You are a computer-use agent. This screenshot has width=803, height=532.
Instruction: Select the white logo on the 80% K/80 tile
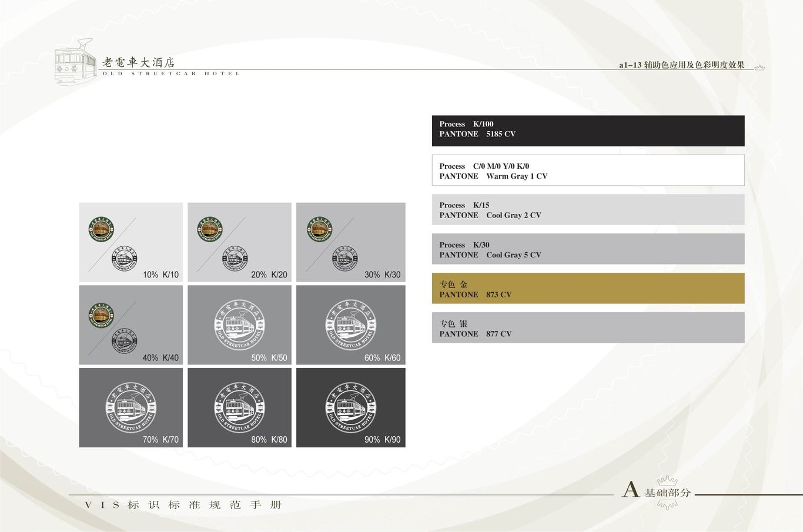[239, 407]
